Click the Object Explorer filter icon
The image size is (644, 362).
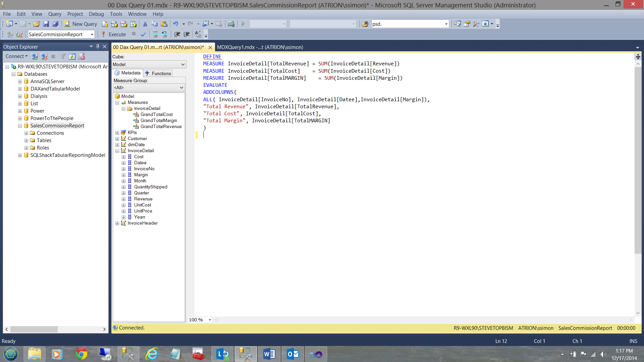[63, 56]
